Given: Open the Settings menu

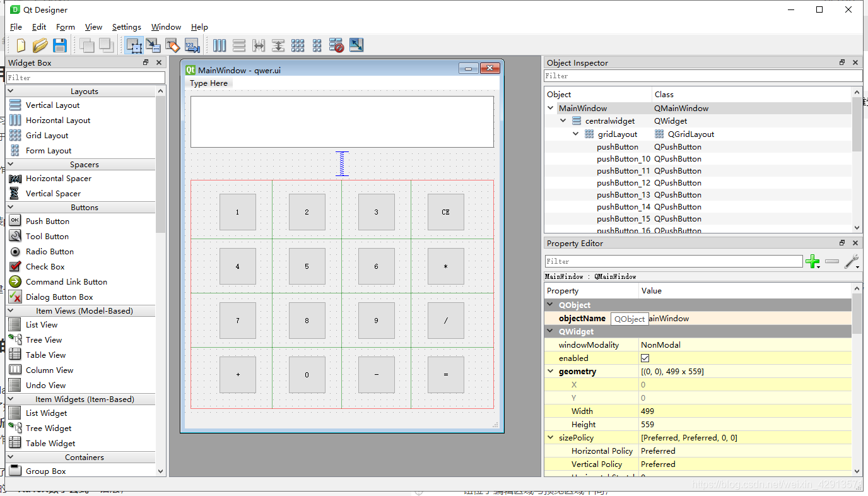Looking at the screenshot, I should coord(127,27).
